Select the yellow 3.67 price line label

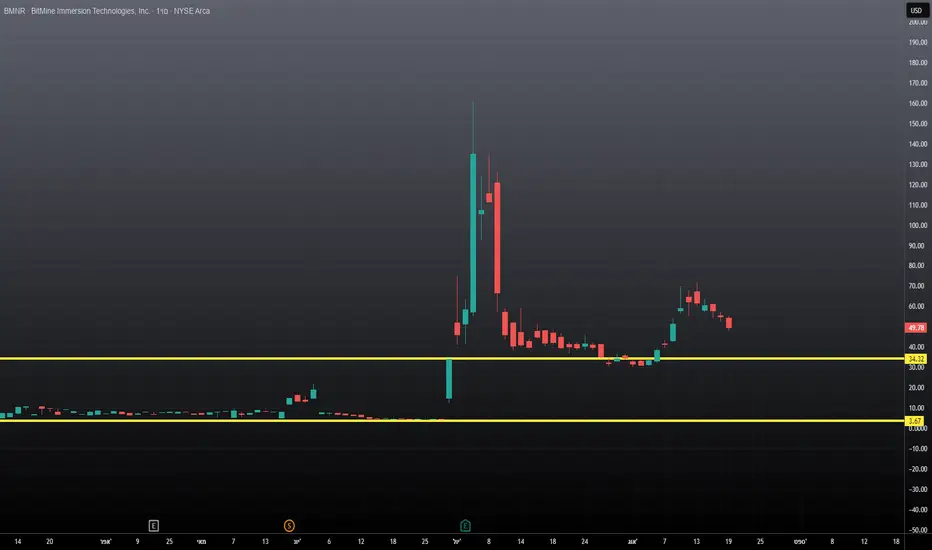(x=915, y=421)
